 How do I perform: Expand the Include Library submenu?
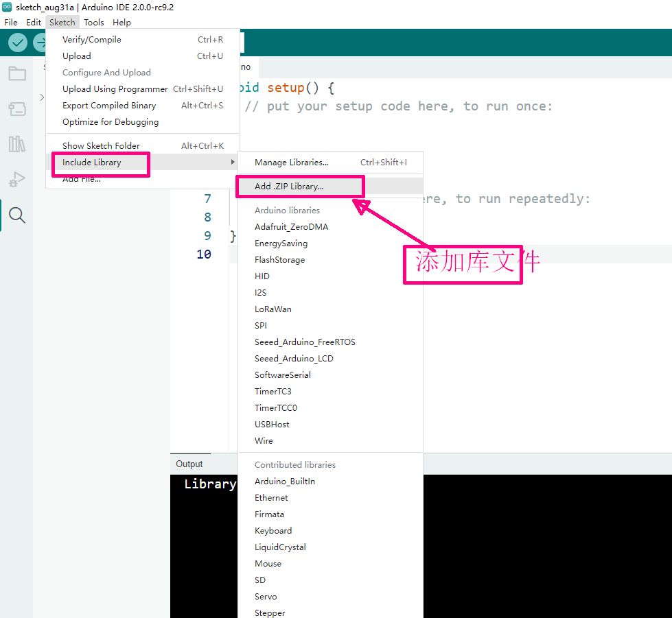coord(143,163)
